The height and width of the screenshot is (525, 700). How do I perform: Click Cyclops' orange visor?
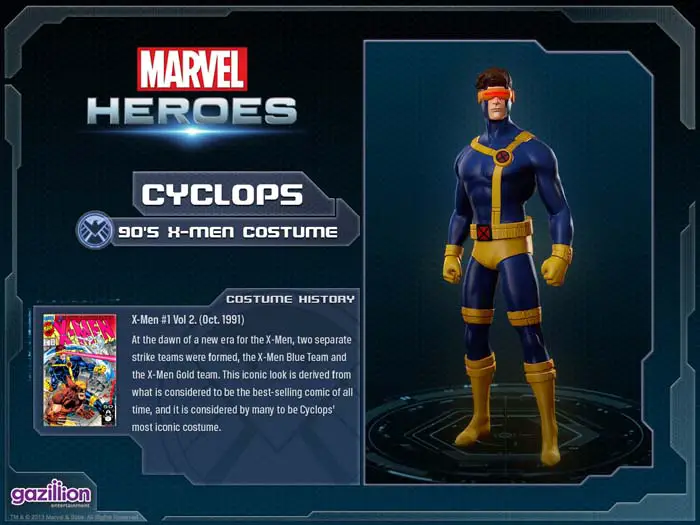[x=496, y=96]
